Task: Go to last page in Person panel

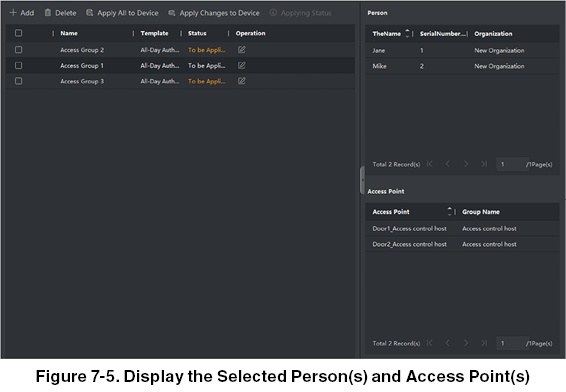Action: 484,164
